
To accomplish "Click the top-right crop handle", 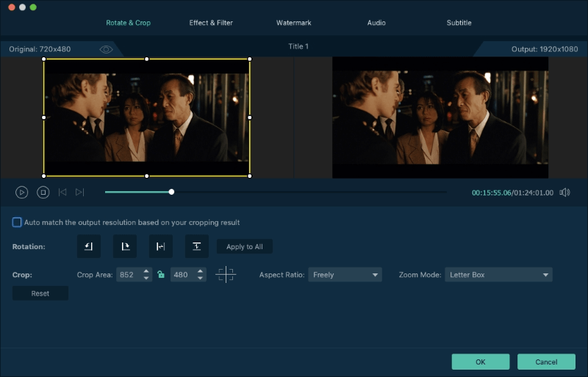I will tap(250, 59).
